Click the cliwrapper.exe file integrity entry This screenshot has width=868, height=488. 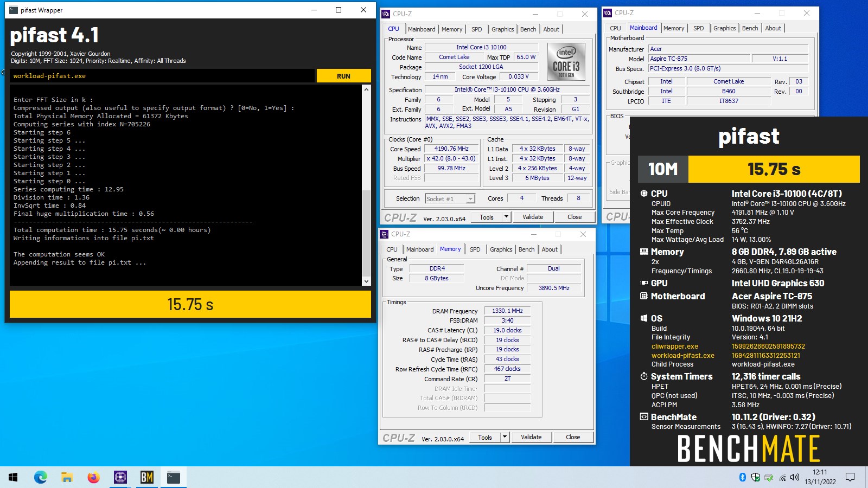pos(675,346)
